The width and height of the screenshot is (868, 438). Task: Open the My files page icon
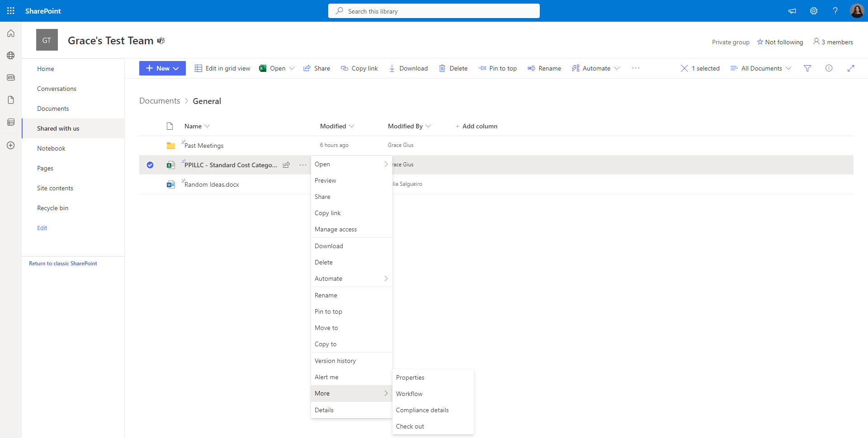11,100
